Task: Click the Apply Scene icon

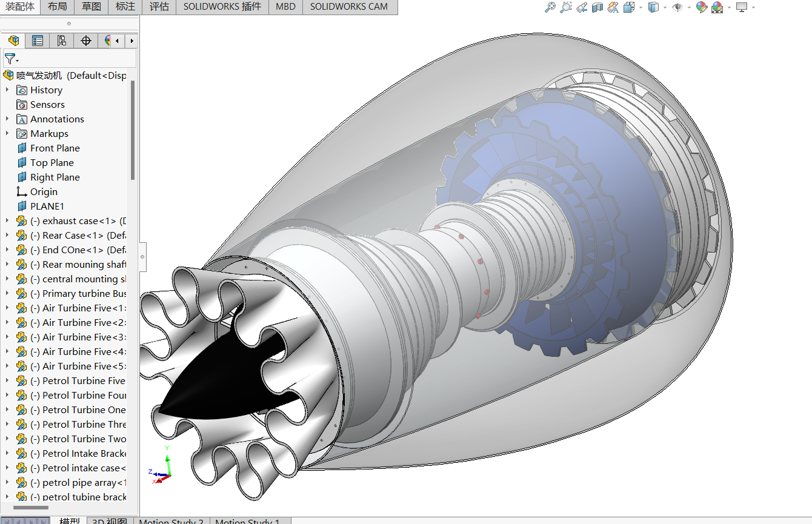Action: coord(717,7)
